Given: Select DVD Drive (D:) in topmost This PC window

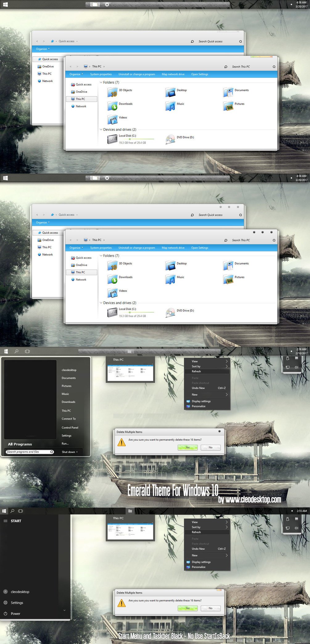Looking at the screenshot, I should [180, 139].
